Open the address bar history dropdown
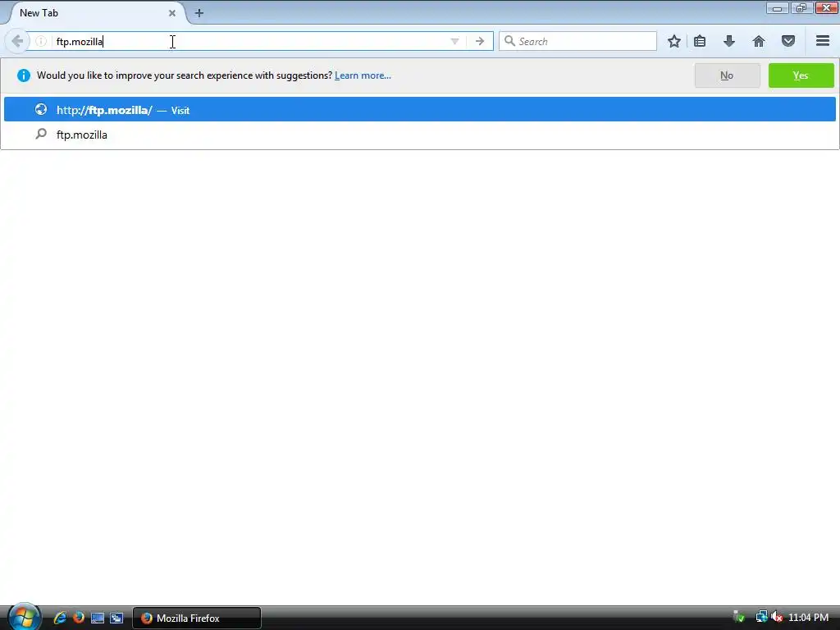 (x=454, y=41)
